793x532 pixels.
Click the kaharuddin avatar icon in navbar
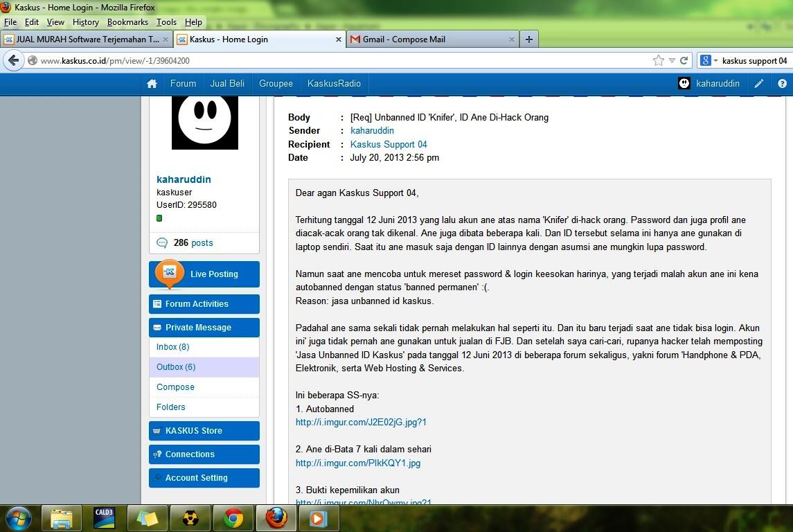(x=684, y=83)
